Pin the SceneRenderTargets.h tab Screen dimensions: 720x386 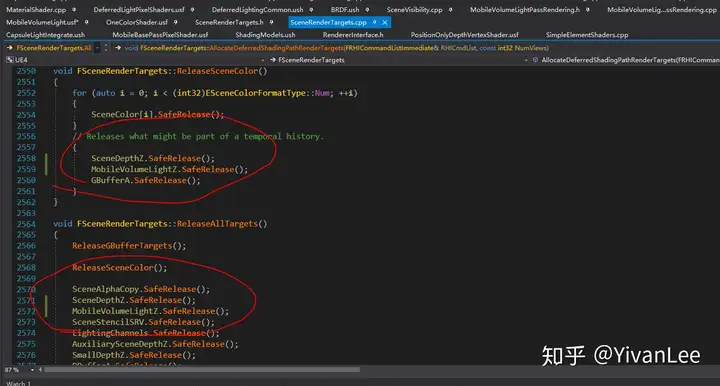(271, 22)
